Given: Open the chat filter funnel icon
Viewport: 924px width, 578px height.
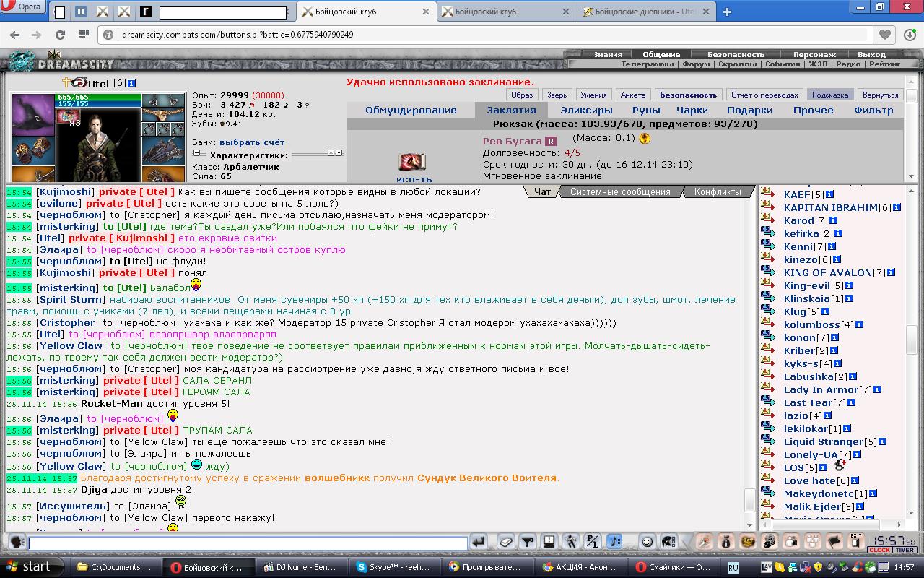Looking at the screenshot, I should point(528,541).
